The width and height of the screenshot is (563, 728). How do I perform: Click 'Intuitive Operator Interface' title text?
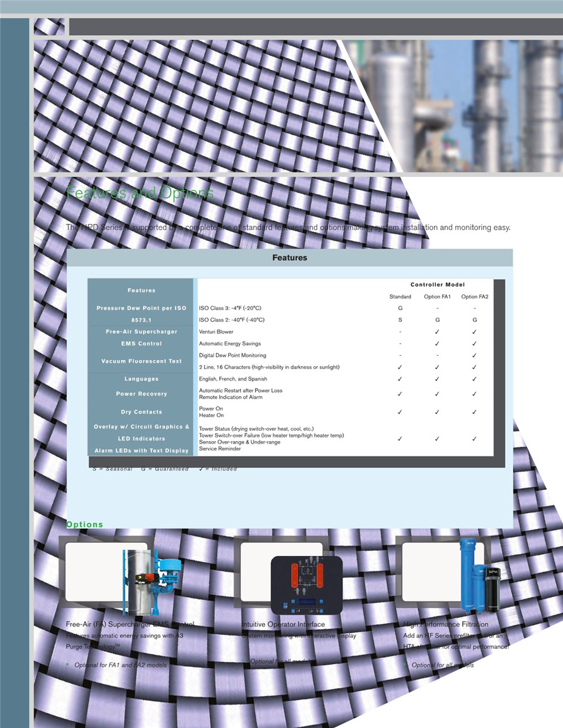point(283,624)
